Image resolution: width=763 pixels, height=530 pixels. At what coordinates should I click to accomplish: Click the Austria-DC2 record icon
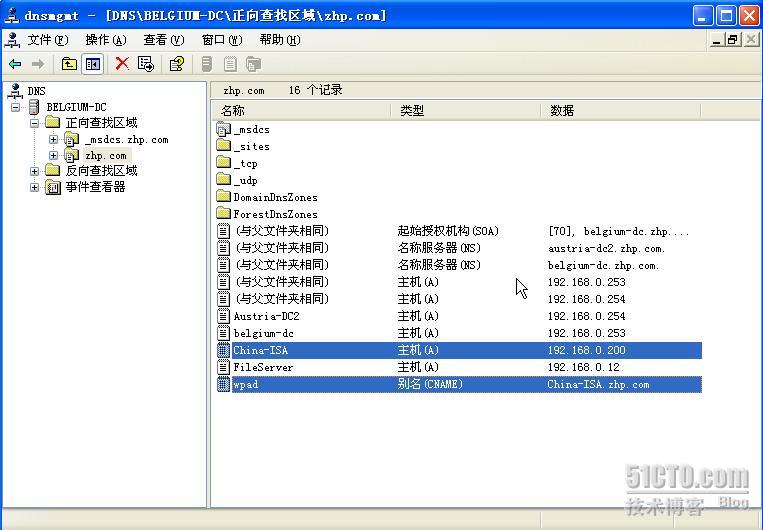[223, 316]
